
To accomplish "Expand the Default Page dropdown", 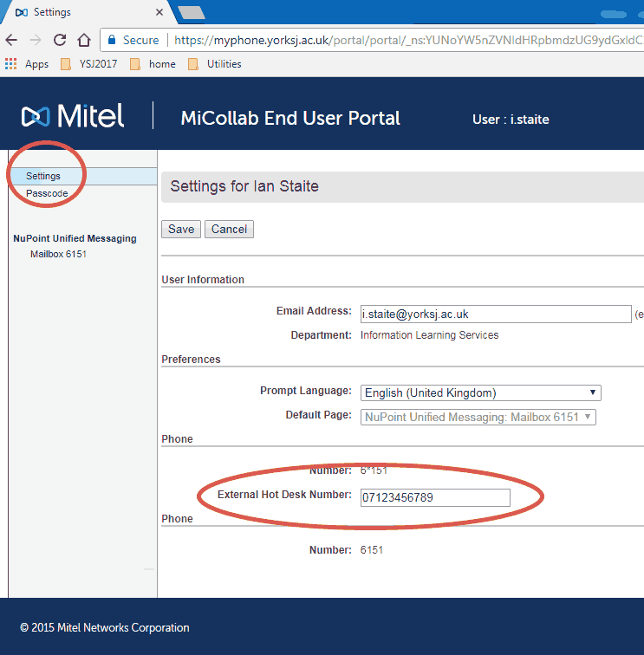I will 478,417.
